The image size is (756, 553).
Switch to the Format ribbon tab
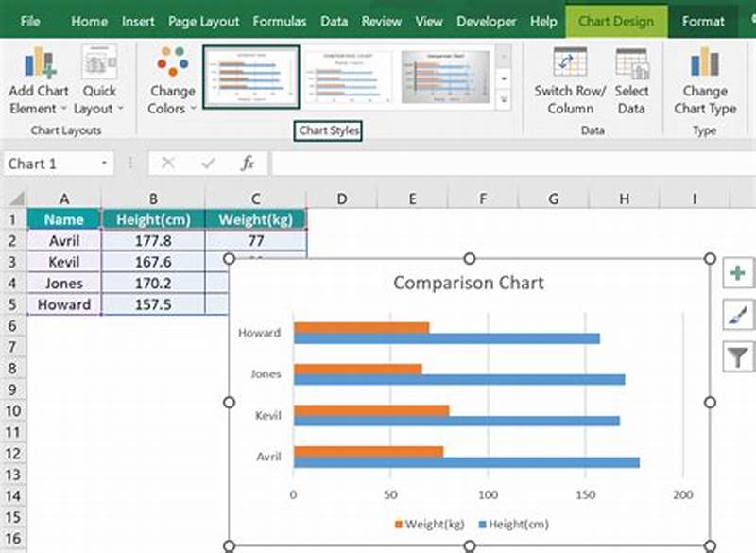point(704,20)
